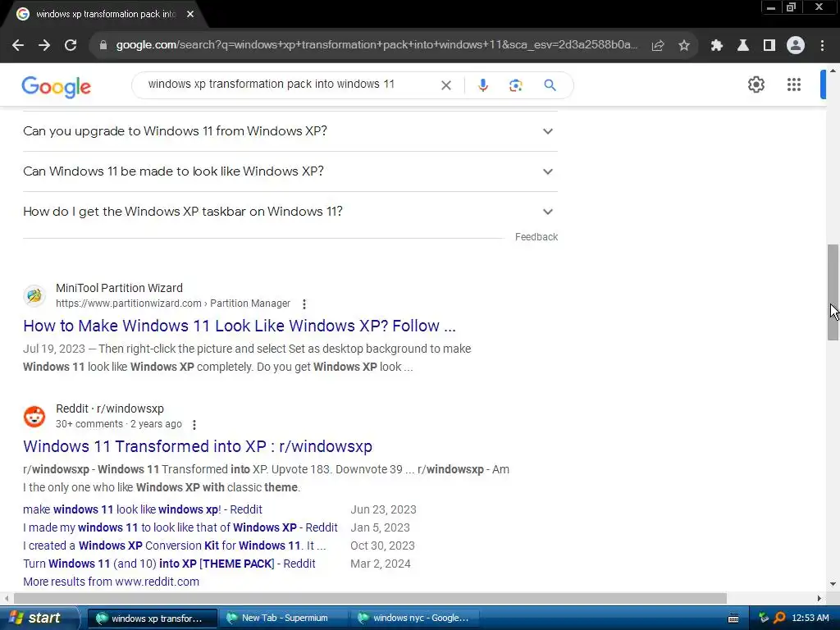Click the browser address bar URL

point(377,45)
